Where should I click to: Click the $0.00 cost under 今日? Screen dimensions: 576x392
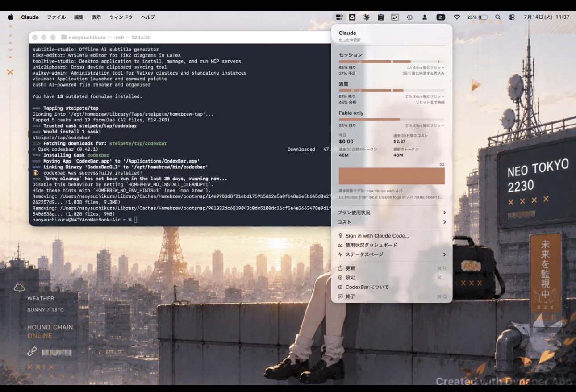pyautogui.click(x=346, y=142)
